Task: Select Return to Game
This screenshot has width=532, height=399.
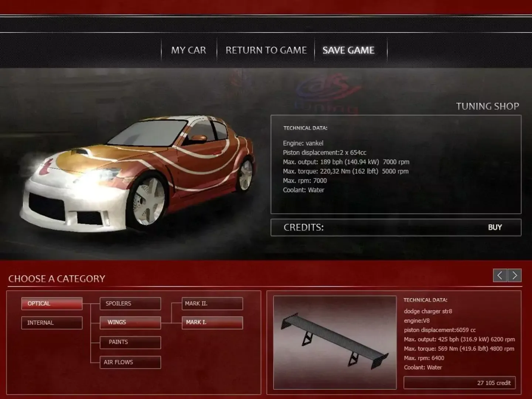Action: coord(266,50)
